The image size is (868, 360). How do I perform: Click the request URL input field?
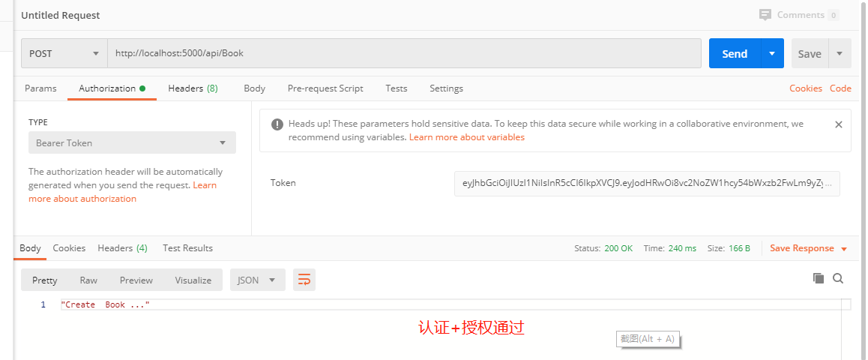(x=404, y=54)
